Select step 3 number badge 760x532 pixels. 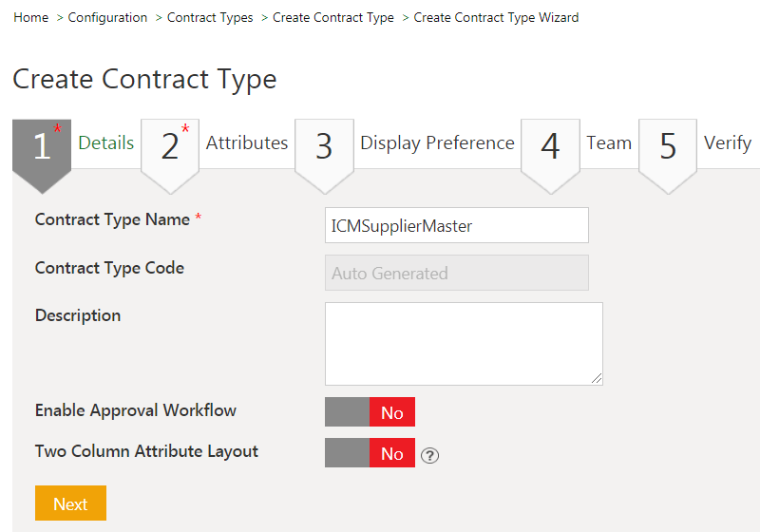(324, 147)
